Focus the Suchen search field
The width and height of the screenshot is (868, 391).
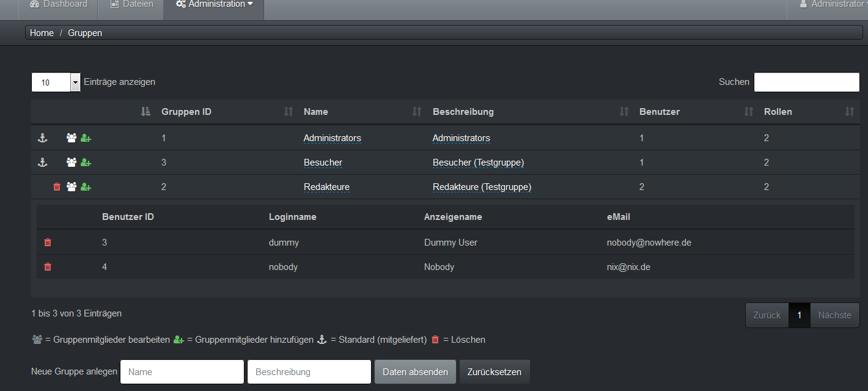point(806,82)
